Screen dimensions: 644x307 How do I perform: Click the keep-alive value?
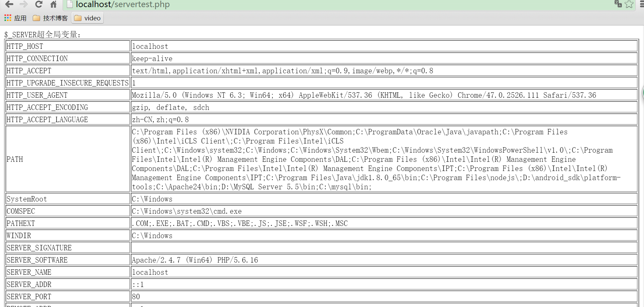[152, 59]
